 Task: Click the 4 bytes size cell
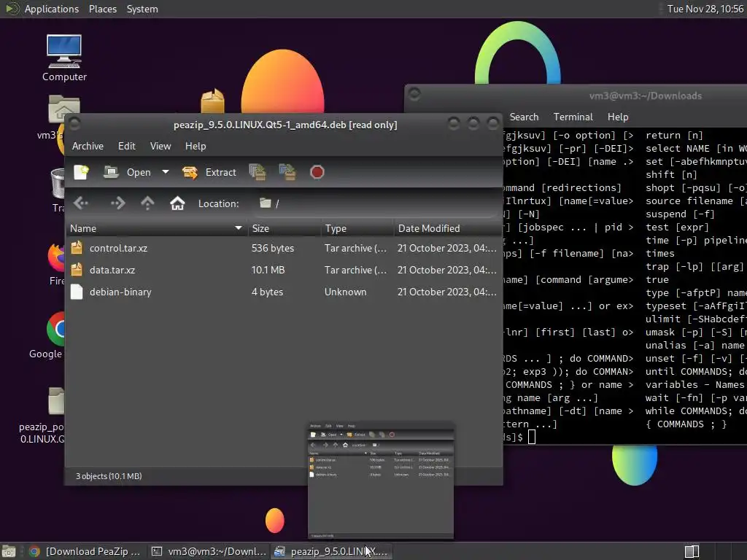click(267, 292)
